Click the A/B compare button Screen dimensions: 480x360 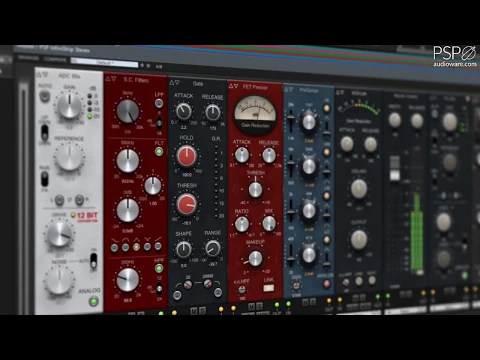click(x=159, y=66)
